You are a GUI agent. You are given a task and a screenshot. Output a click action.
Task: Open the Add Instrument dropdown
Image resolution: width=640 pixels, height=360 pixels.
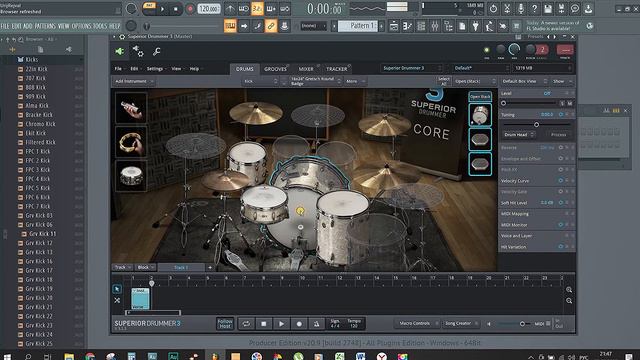(x=133, y=82)
